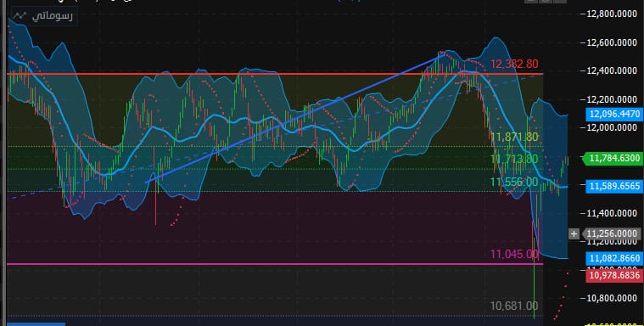The image size is (644, 326).
Task: Select the 11,871.80 level label
Action: pyautogui.click(x=514, y=137)
